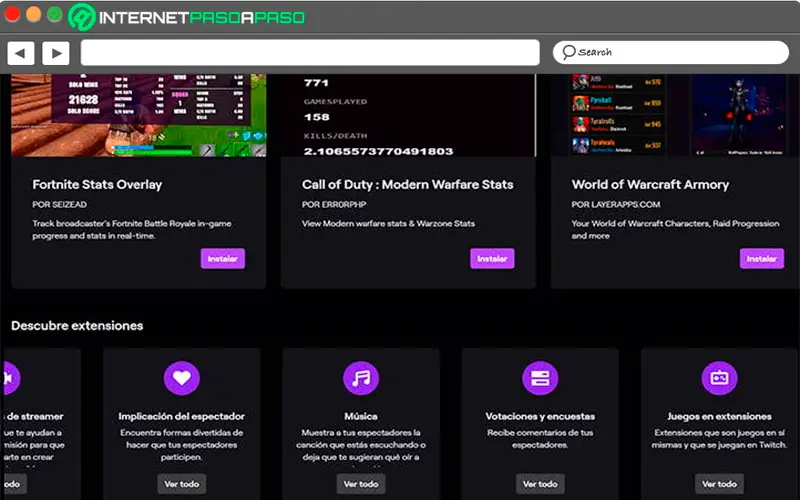The width and height of the screenshot is (800, 500).
Task: Open the World of Warcraft Armory preview image
Action: pos(675,115)
